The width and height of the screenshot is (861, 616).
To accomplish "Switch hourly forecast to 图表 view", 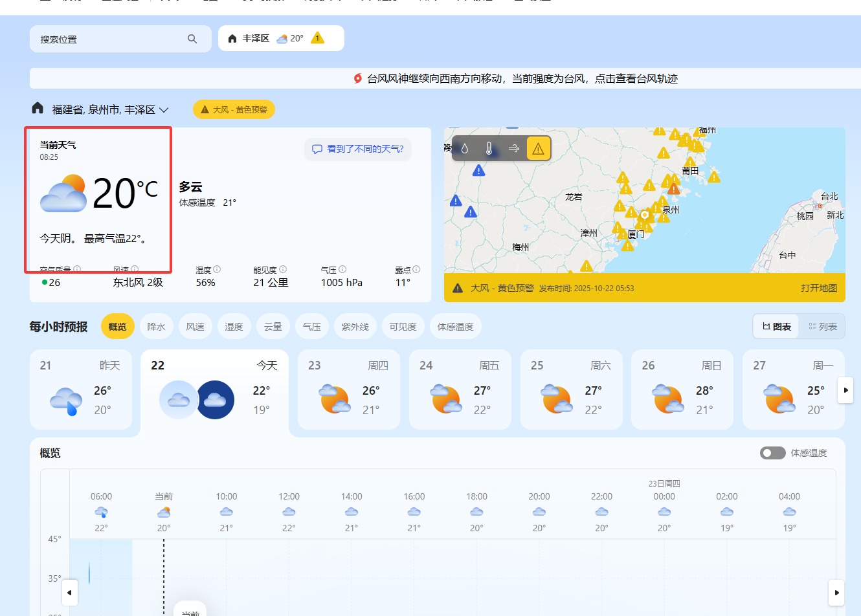I will (777, 327).
